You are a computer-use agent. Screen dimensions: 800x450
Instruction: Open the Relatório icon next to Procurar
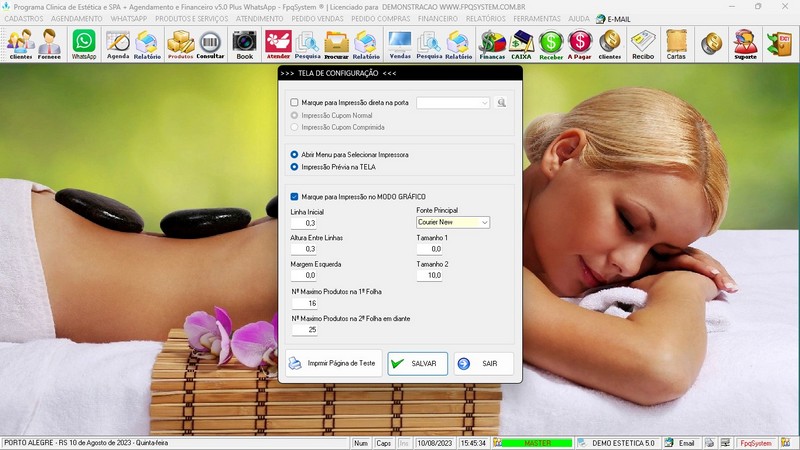(x=366, y=44)
